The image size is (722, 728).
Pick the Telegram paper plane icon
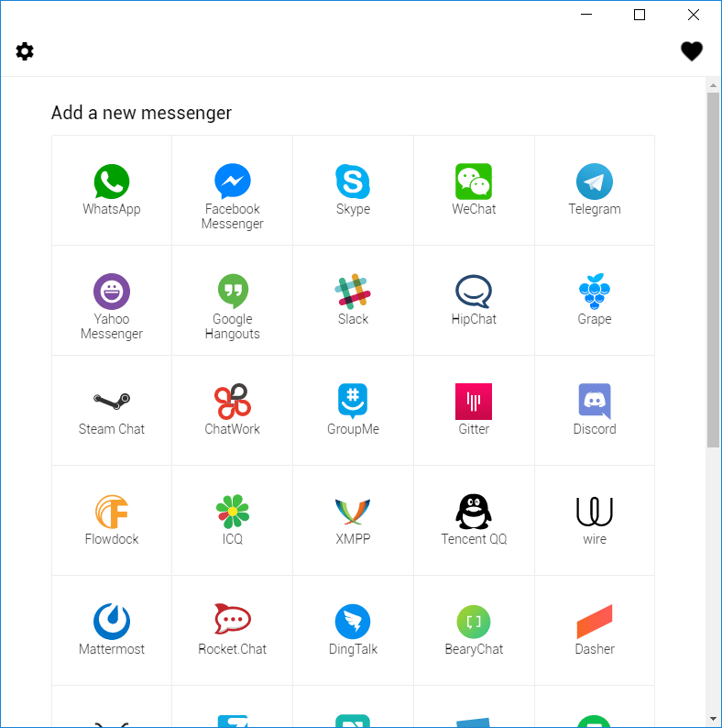(x=595, y=182)
